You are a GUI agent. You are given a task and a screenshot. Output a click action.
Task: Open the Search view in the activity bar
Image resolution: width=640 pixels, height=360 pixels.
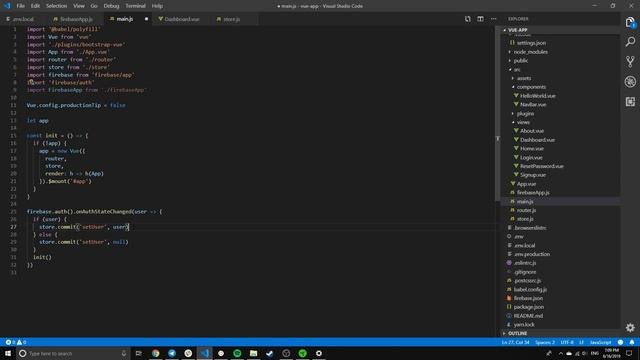[x=630, y=42]
